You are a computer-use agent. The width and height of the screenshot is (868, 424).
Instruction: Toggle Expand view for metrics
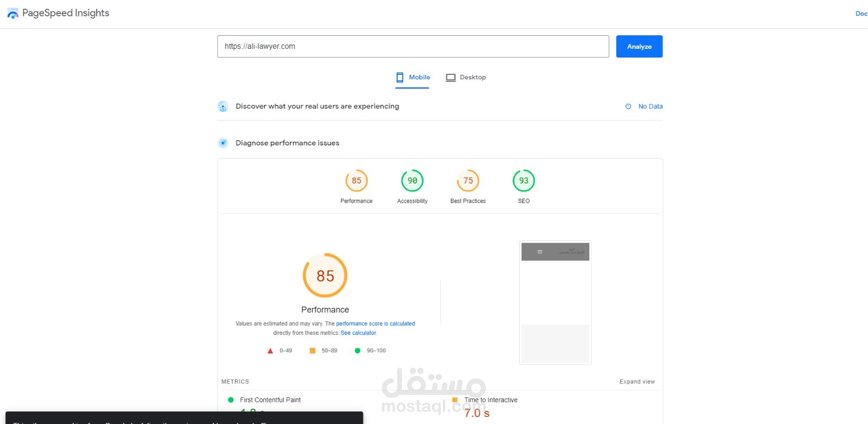(x=637, y=382)
